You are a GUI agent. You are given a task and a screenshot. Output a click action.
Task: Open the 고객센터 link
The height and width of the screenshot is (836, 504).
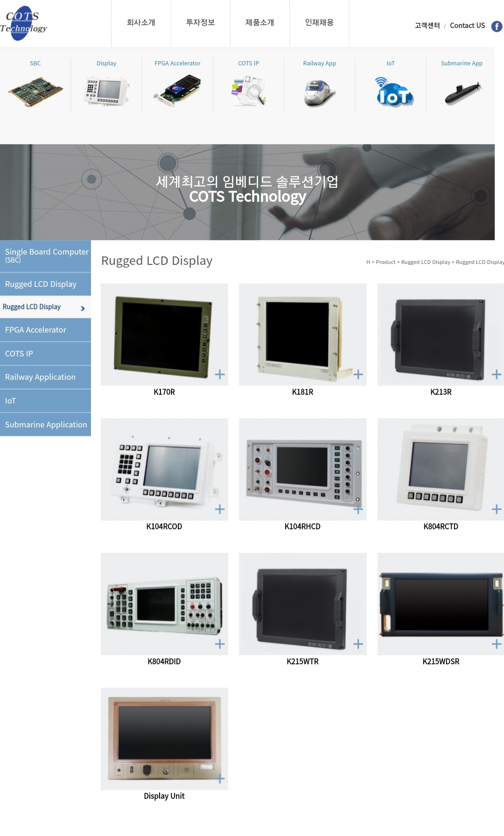427,26
